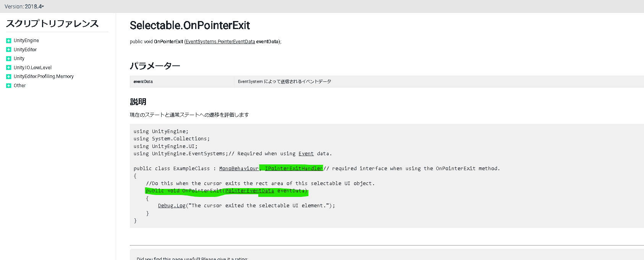Open the Debug.Log link in code

(172, 206)
